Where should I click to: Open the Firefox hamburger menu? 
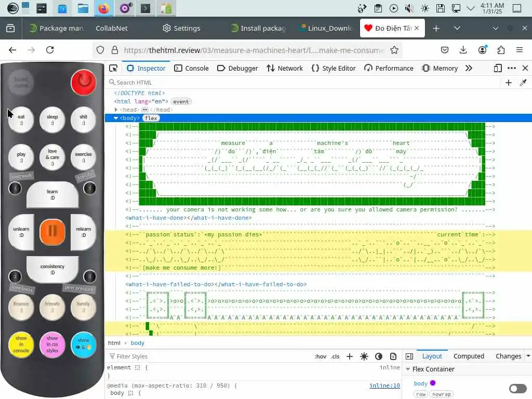coord(520,50)
